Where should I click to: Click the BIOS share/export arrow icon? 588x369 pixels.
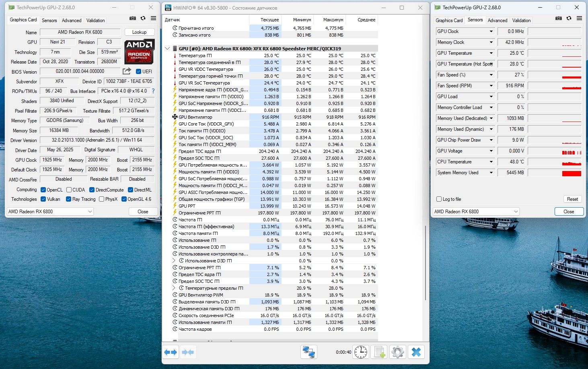click(127, 71)
